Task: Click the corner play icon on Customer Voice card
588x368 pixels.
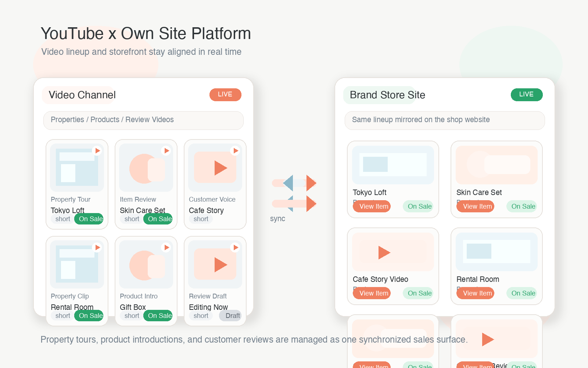Action: point(236,151)
